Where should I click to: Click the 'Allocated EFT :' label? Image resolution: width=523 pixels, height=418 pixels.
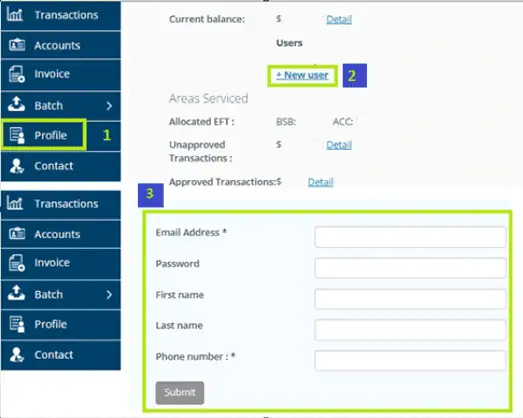tap(201, 122)
